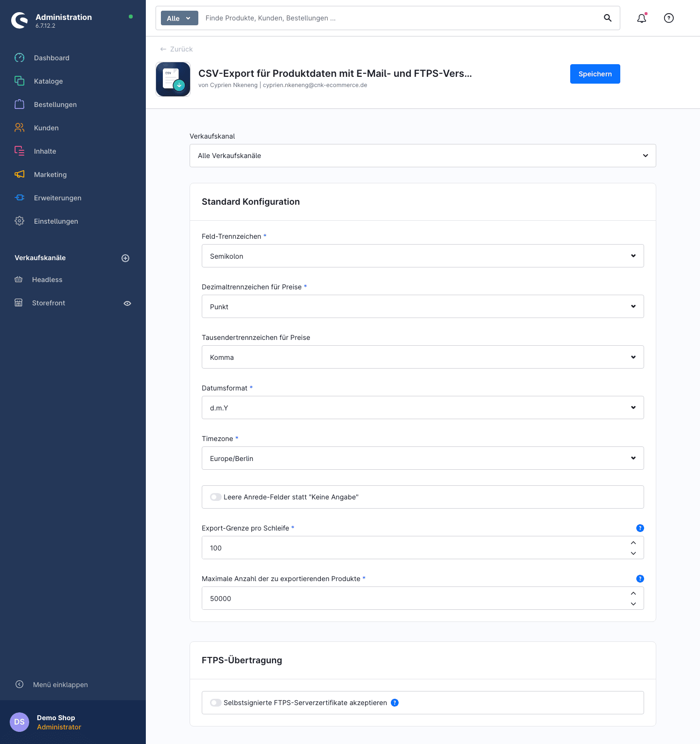The width and height of the screenshot is (700, 744).
Task: Open the Verkaufskanal dropdown
Action: [x=423, y=156]
